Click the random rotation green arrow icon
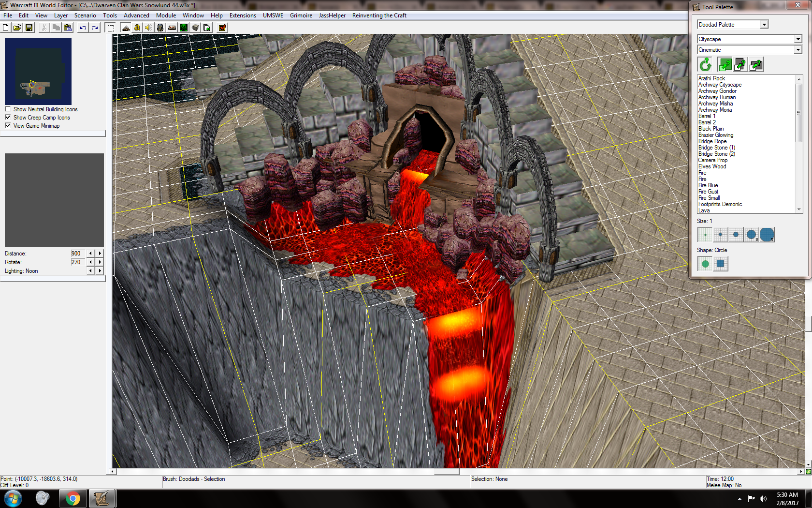The width and height of the screenshot is (812, 508). pos(705,64)
